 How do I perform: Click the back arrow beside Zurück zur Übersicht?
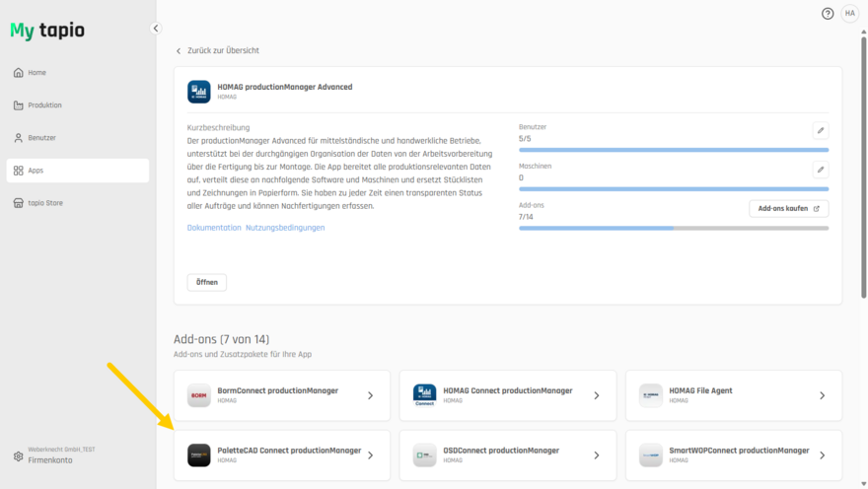point(179,51)
